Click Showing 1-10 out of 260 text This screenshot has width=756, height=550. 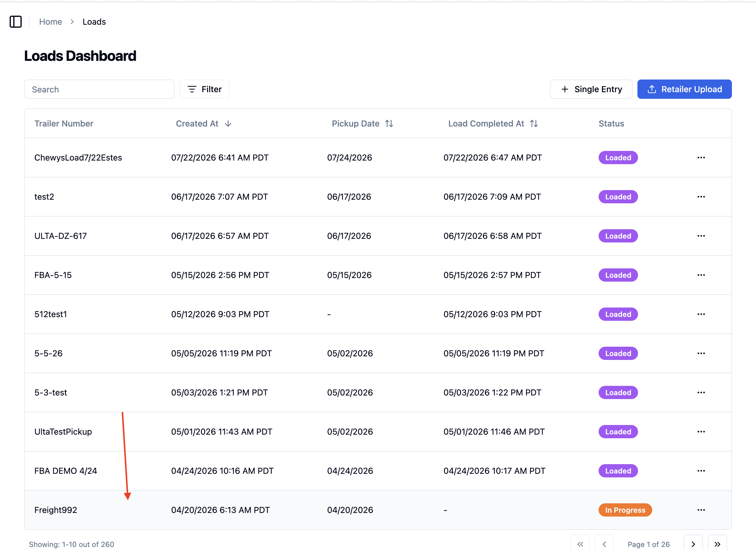(71, 544)
